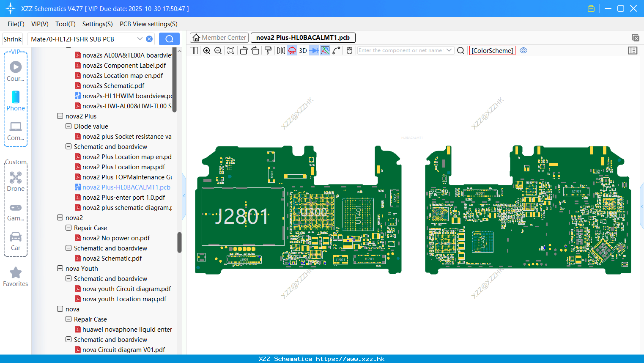Click the file tree vertical scrollbar thumb
Screen dimensions: 644x363
[179, 242]
